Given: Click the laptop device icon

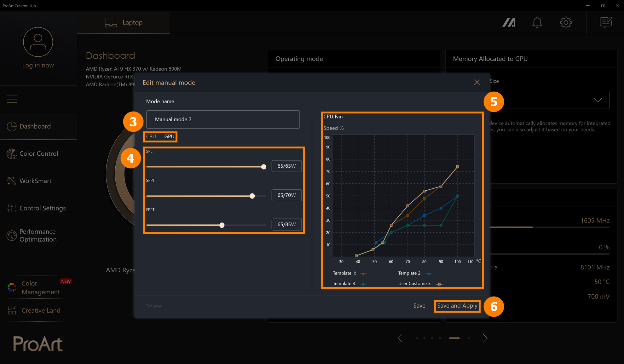Looking at the screenshot, I should (x=111, y=22).
